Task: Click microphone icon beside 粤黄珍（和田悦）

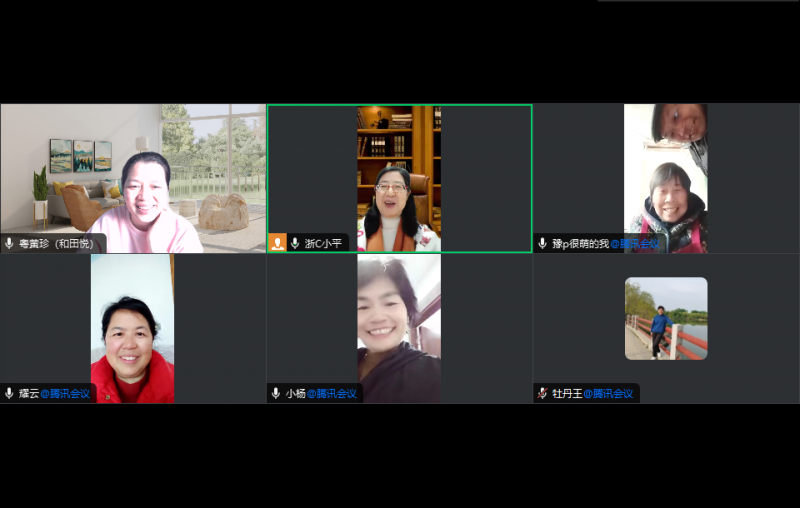Action: [9, 243]
